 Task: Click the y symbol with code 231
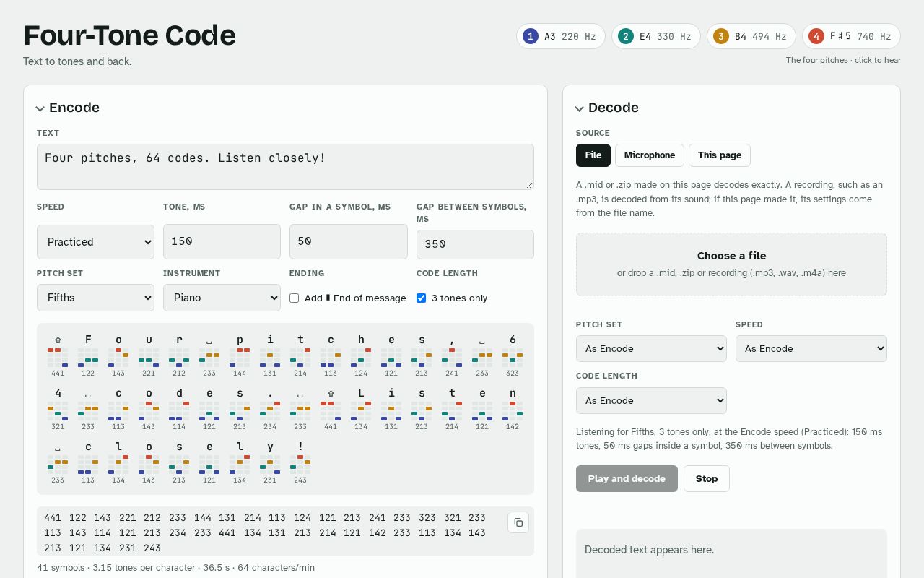[270, 462]
